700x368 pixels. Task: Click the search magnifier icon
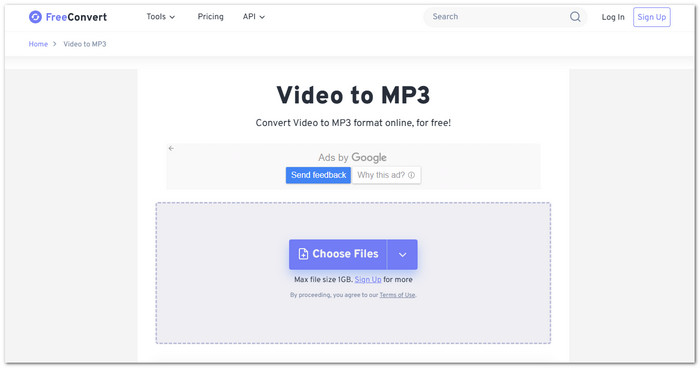click(x=575, y=17)
